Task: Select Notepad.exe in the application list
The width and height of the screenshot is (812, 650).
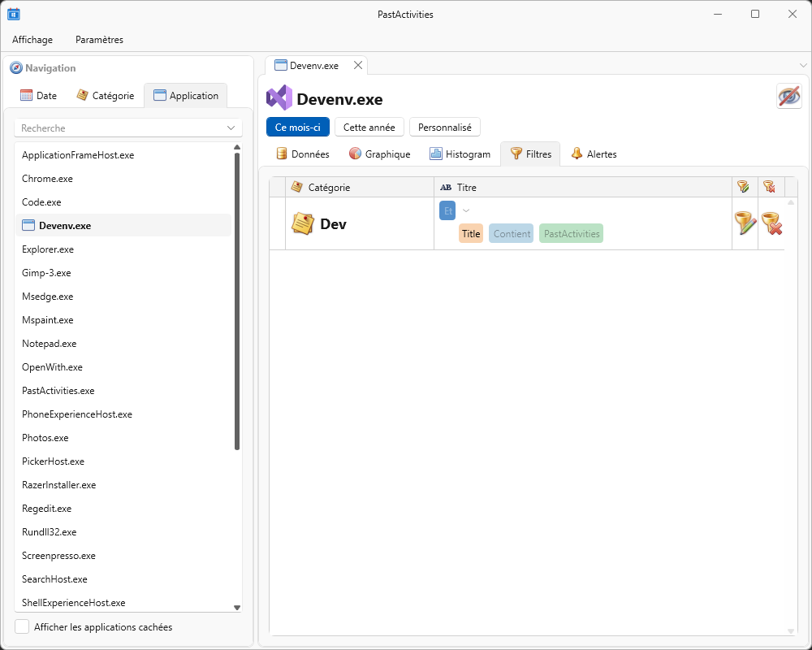Action: point(50,344)
